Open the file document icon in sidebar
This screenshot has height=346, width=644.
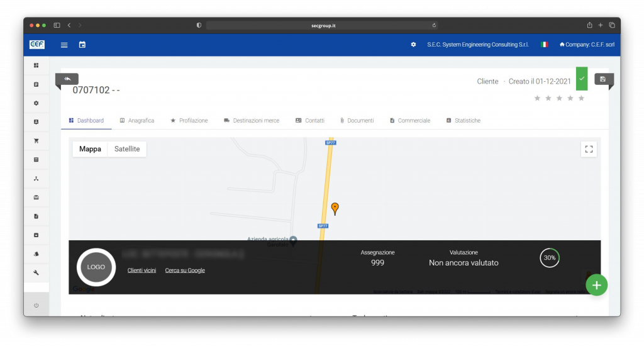coord(36,216)
